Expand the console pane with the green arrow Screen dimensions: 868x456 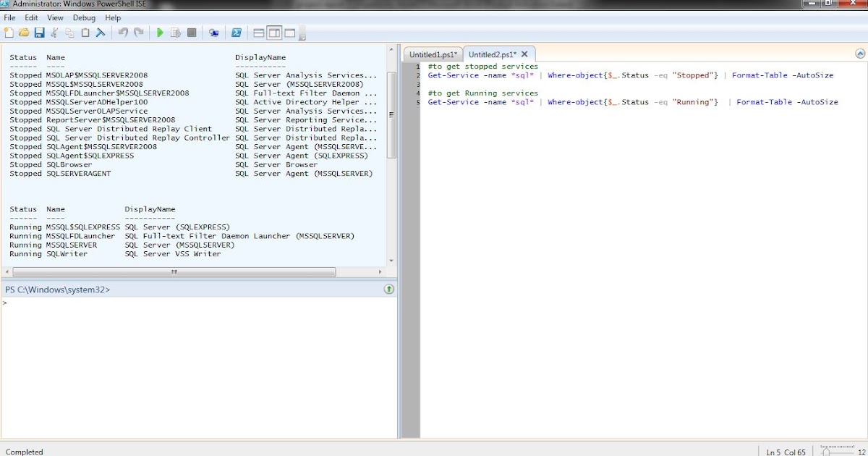pos(388,288)
